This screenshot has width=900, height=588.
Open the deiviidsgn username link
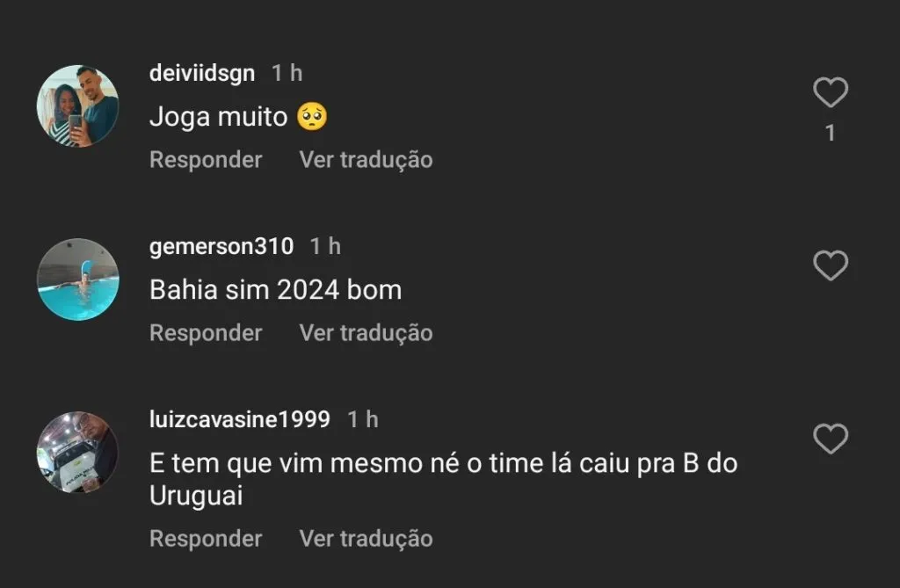(x=202, y=73)
